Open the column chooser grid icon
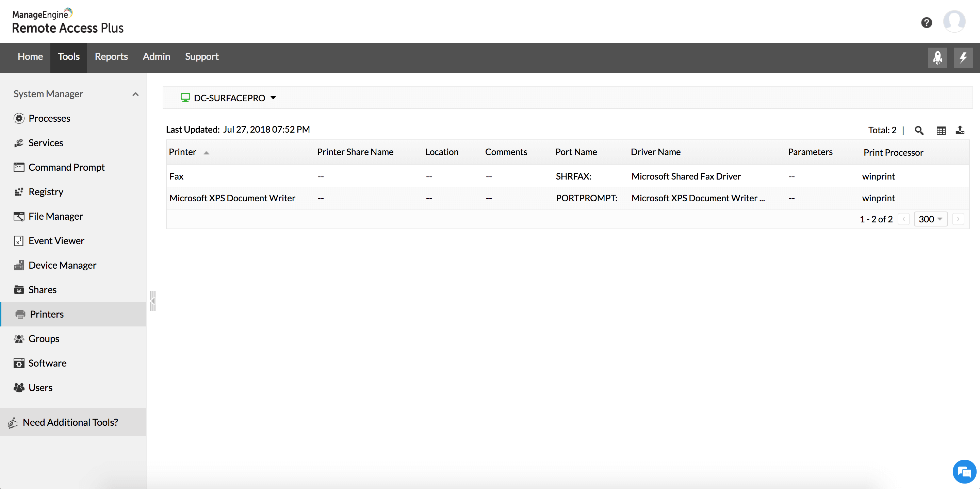Image resolution: width=980 pixels, height=489 pixels. tap(941, 131)
